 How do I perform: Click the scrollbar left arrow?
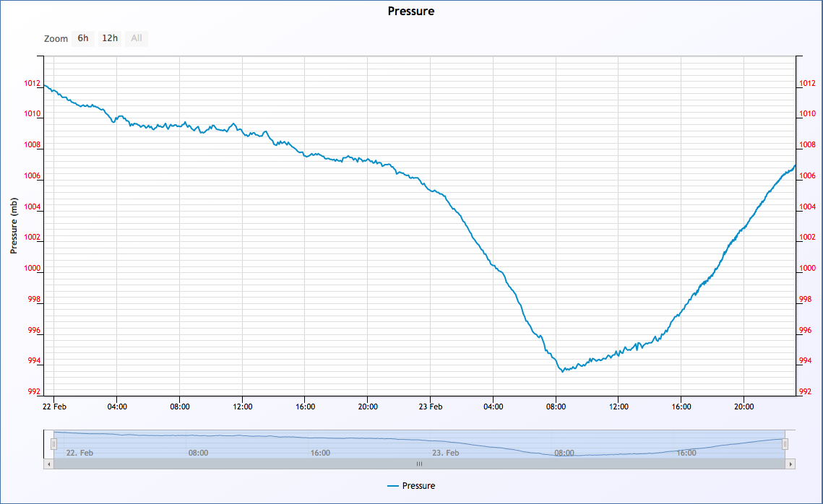(x=49, y=464)
